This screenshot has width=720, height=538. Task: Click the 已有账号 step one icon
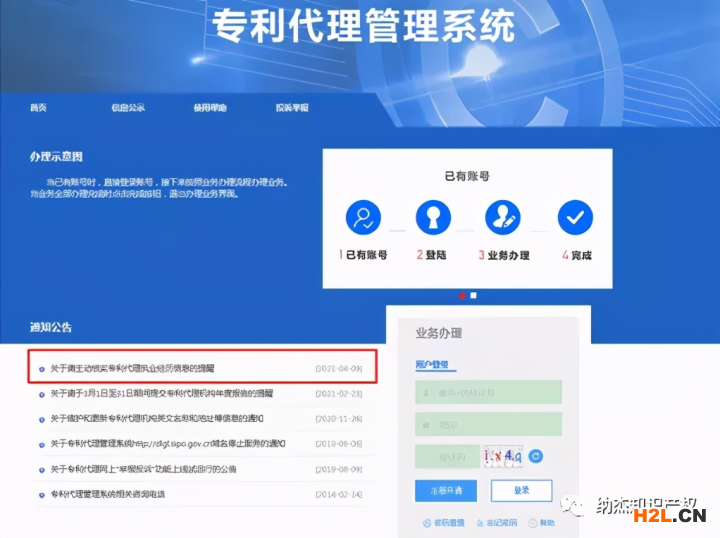(364, 218)
